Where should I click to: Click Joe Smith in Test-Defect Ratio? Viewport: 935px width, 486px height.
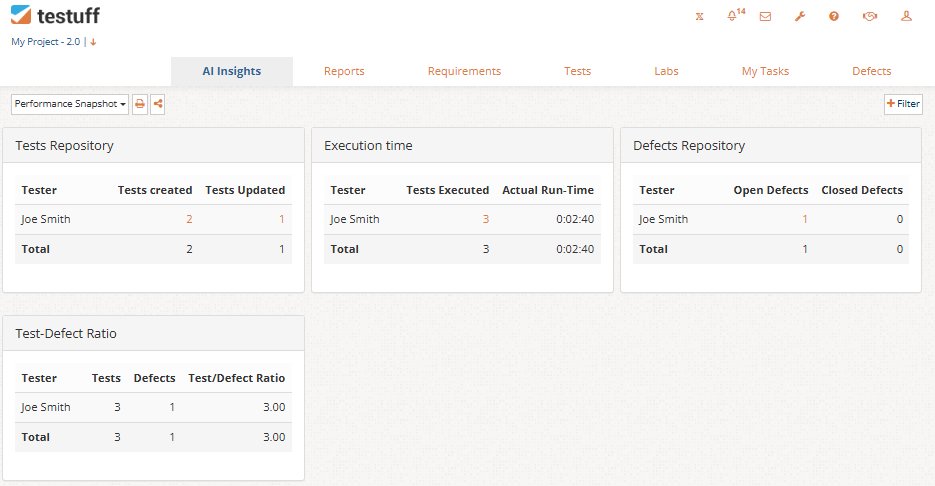click(46, 407)
